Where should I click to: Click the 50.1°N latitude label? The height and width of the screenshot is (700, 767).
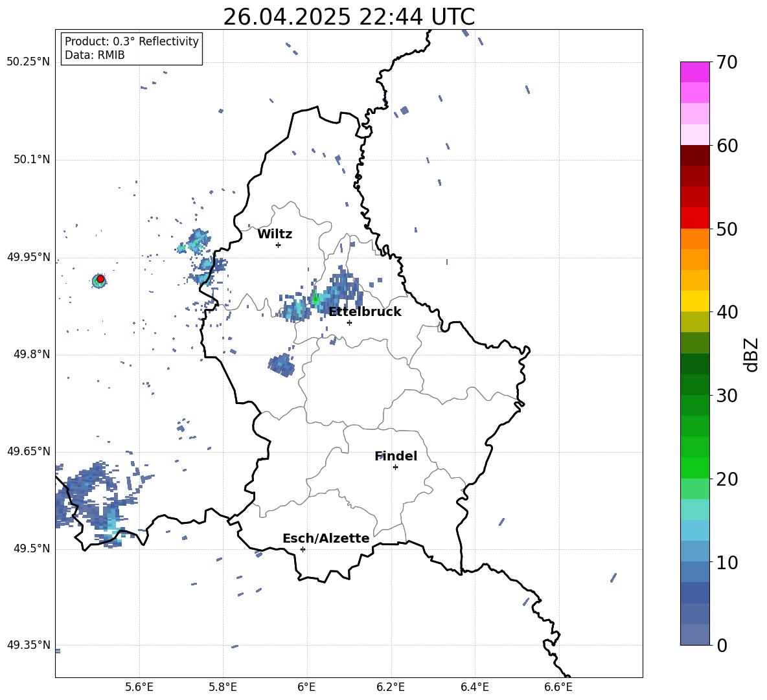[x=32, y=160]
